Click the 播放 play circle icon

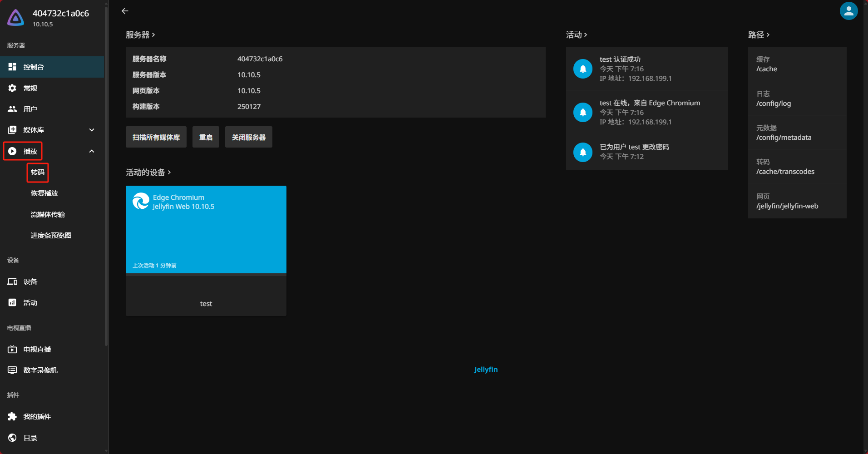tap(12, 151)
